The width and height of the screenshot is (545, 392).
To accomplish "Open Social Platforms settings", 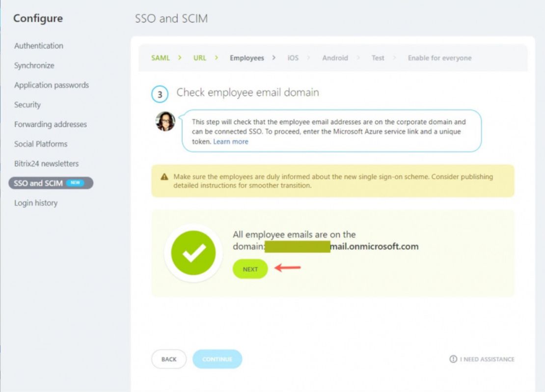I will (x=41, y=144).
